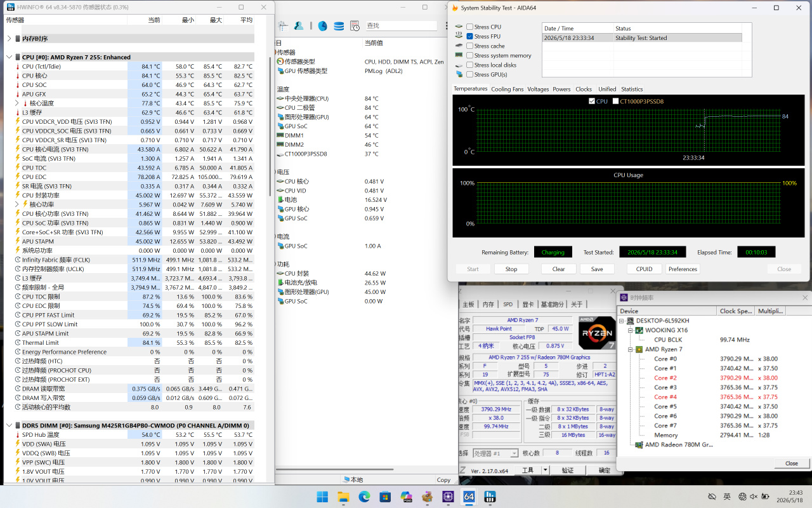
Task: Check the Stress local disks box
Action: (469, 65)
